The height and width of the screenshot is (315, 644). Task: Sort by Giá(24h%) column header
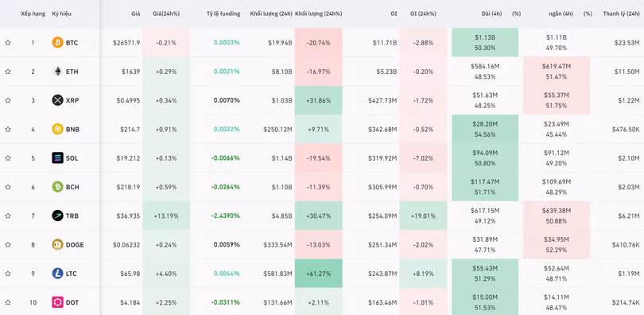point(166,14)
